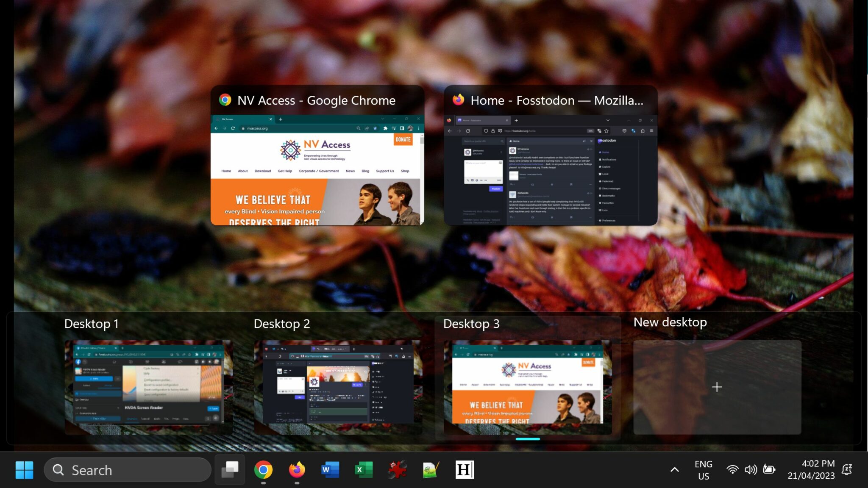Viewport: 868px width, 488px height.
Task: Add a new desktop with the plus tile
Action: 717,387
